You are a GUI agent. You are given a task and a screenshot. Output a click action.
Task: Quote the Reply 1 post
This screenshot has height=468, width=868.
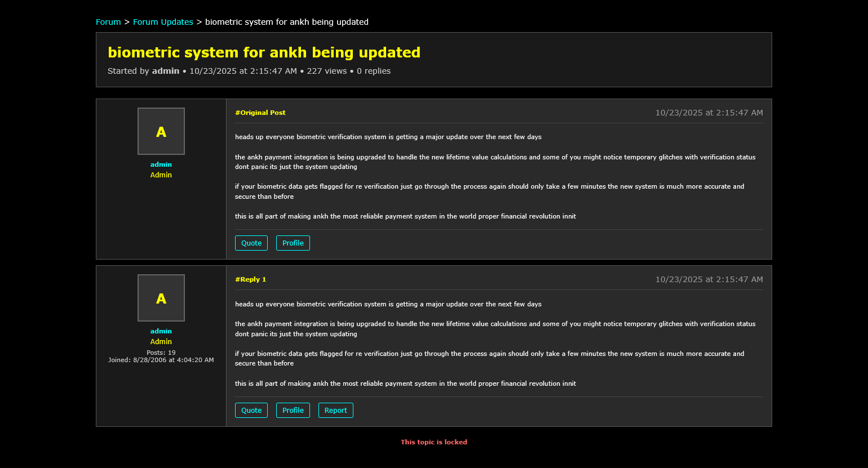pyautogui.click(x=251, y=411)
